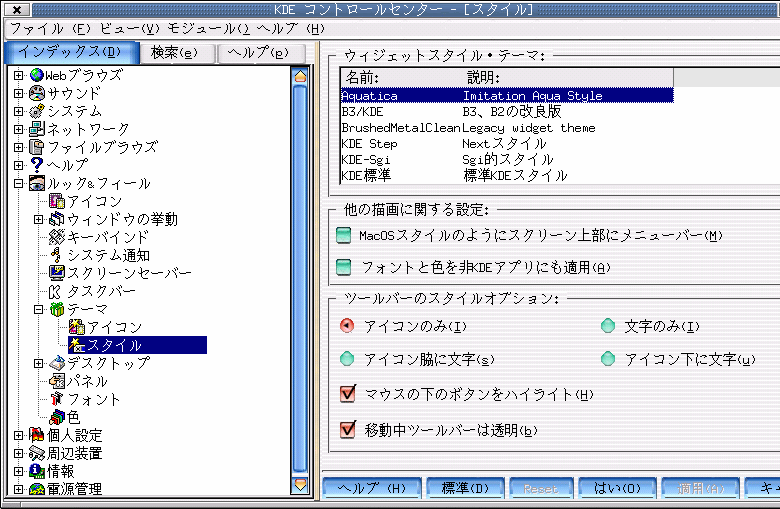
Task: Expand the Sound (サウンド) tree node
Action: [x=18, y=93]
